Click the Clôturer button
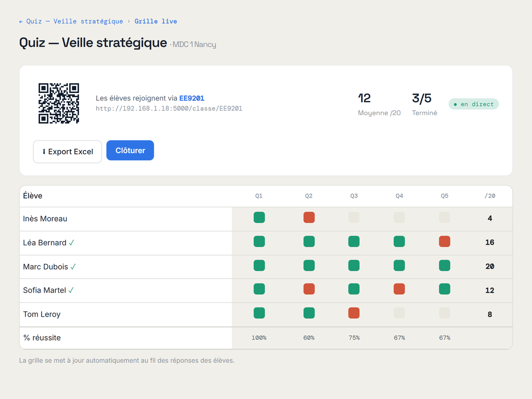 130,151
